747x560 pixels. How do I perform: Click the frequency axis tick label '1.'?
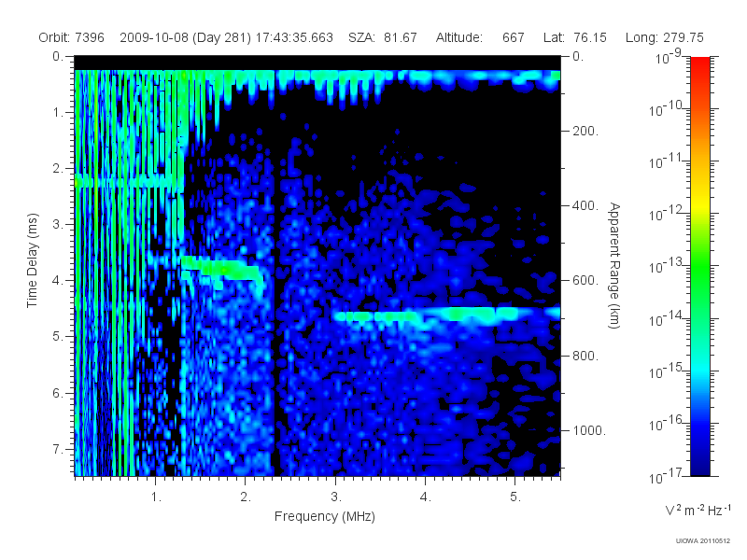point(156,497)
